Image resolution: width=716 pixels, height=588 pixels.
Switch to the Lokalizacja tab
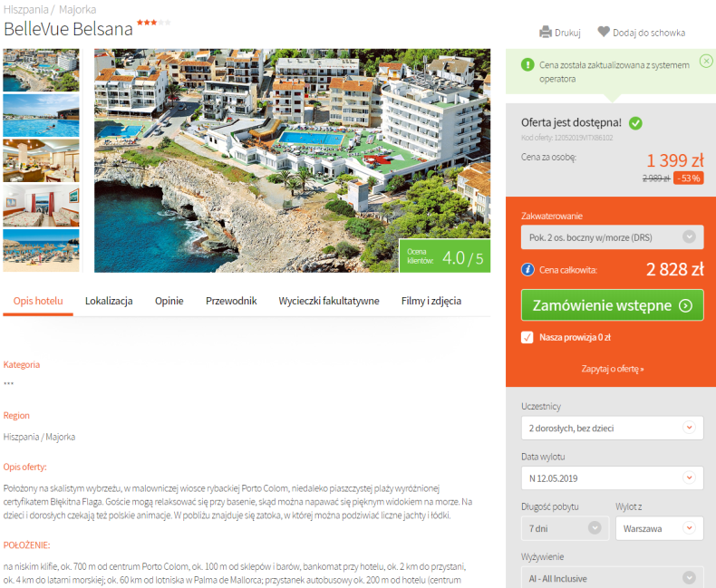109,301
